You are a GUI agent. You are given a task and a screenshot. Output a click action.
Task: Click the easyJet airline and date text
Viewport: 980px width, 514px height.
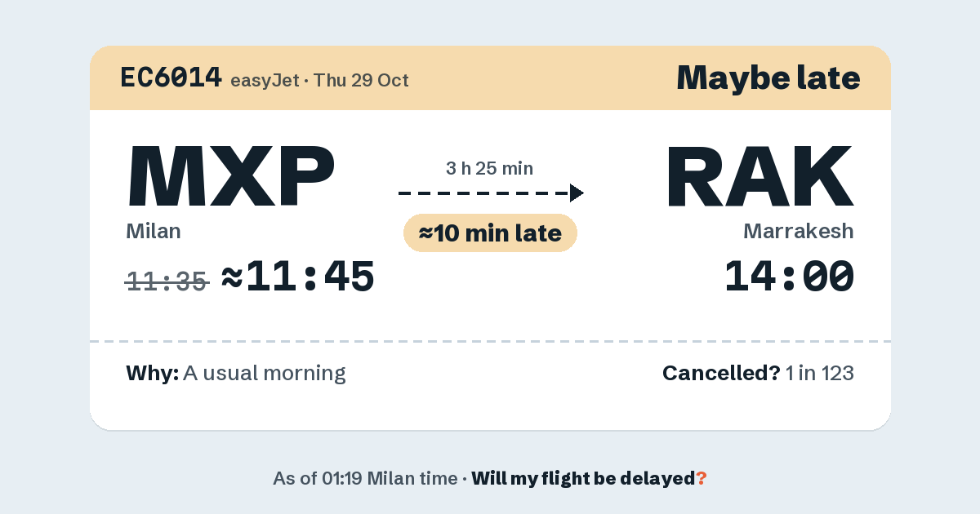319,80
